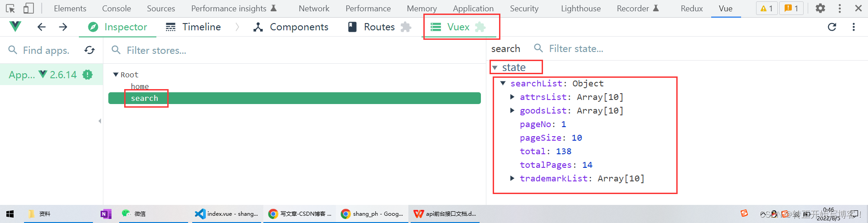Select the search store module
The image size is (868, 223).
pos(295,98)
